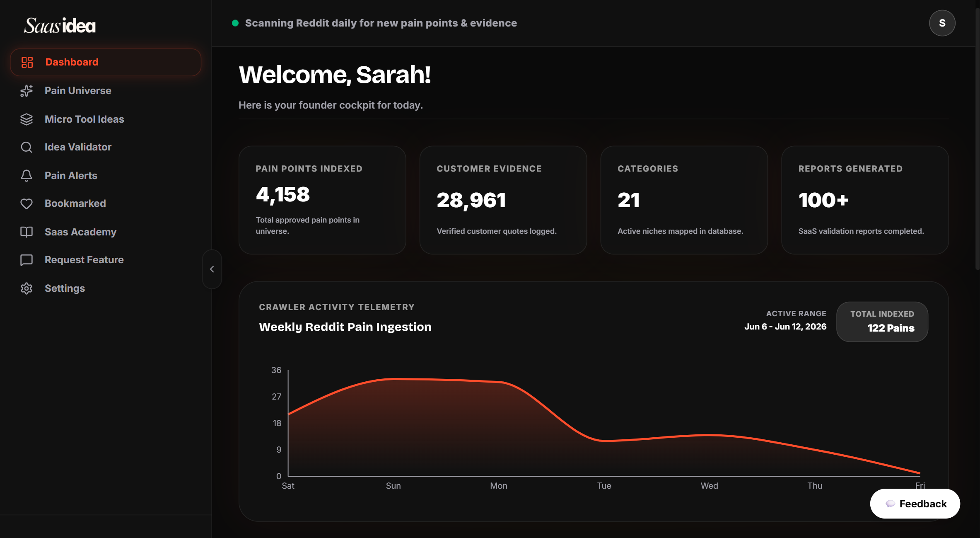Click the 18 value on chart y-axis
Image resolution: width=980 pixels, height=538 pixels.
click(277, 423)
